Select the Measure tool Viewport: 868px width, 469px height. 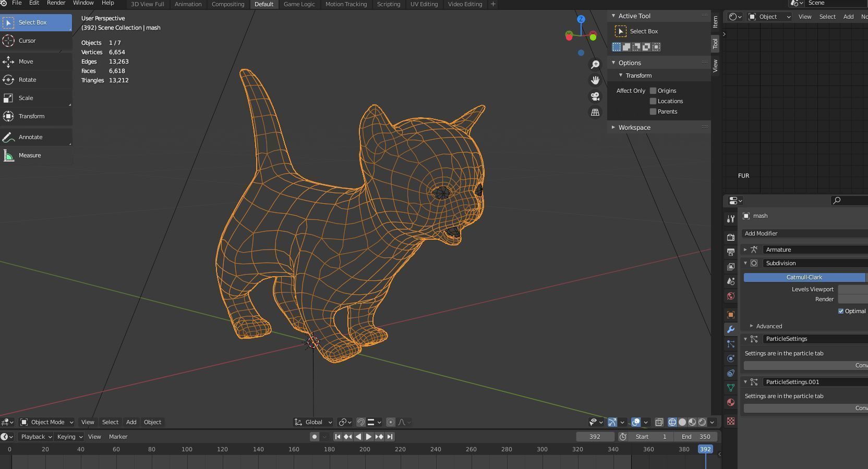(35, 155)
